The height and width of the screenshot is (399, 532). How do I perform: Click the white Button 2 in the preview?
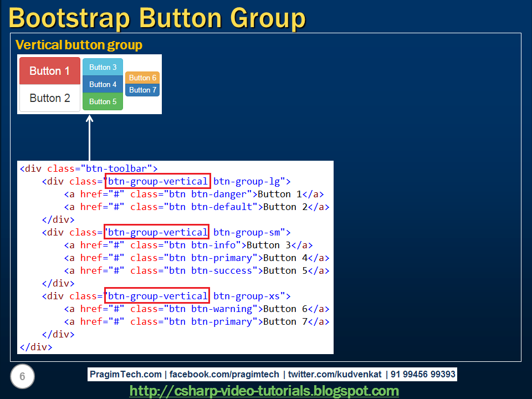[49, 98]
